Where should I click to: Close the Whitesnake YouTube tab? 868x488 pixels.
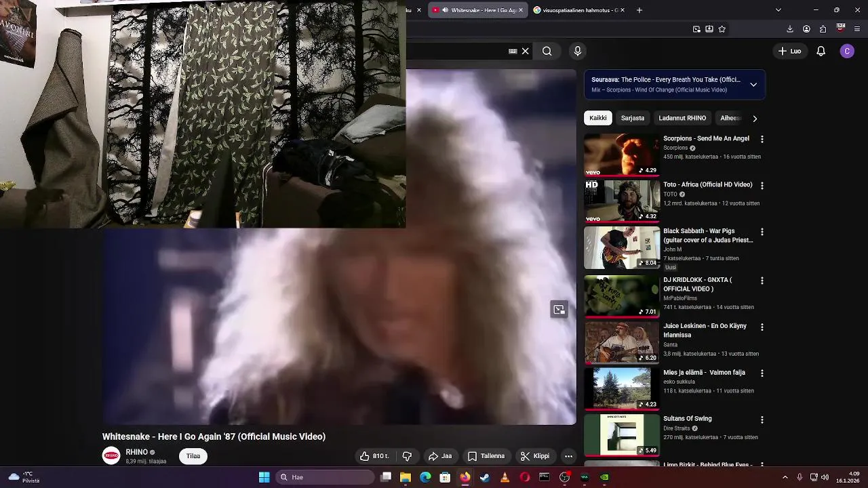[521, 10]
